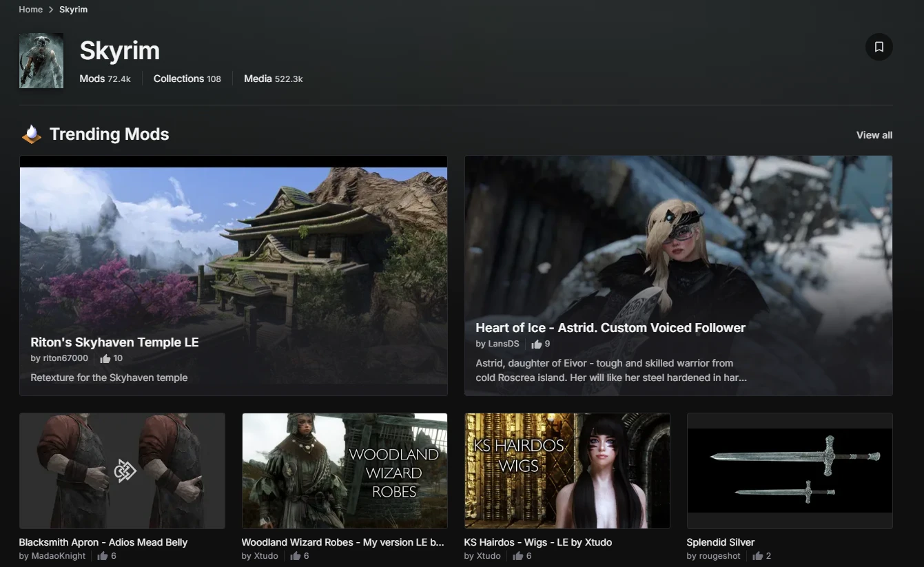
Task: Open author LansDS profile
Action: click(x=504, y=344)
